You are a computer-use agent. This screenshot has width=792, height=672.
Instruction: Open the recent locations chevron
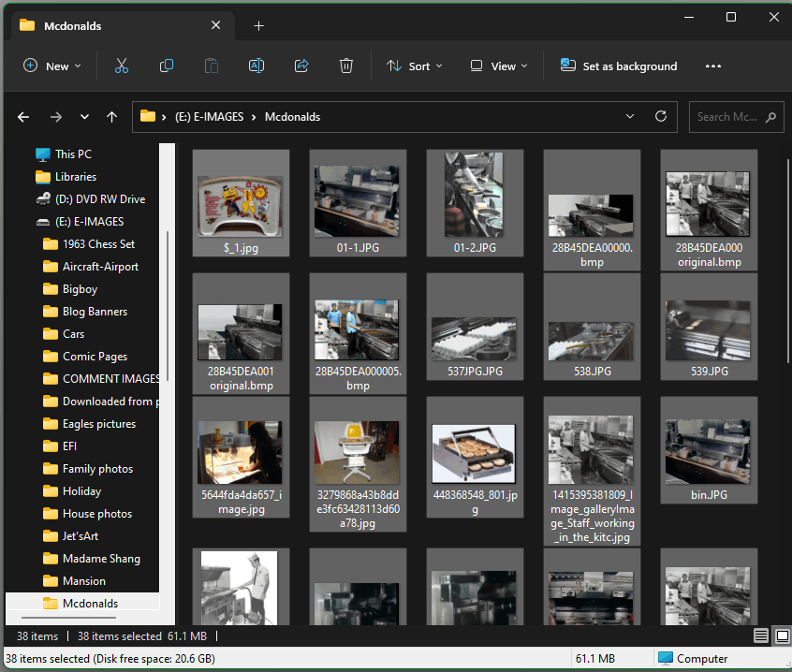[x=84, y=117]
